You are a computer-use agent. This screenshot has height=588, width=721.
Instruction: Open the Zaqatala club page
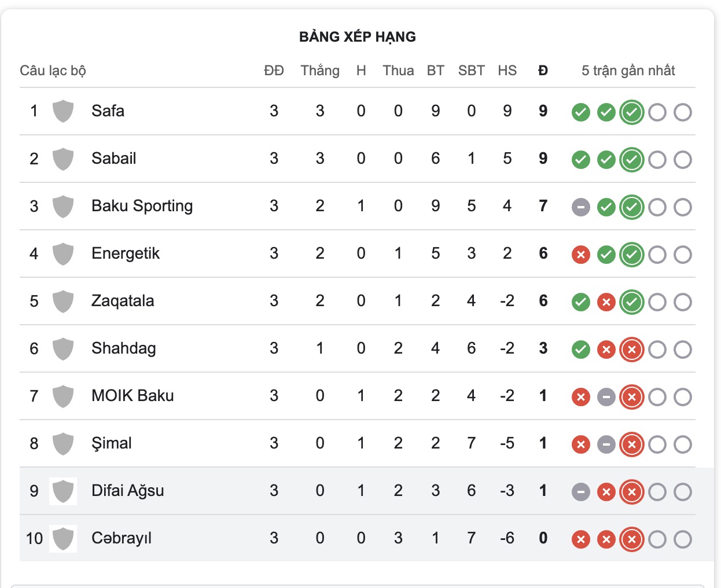pyautogui.click(x=123, y=301)
